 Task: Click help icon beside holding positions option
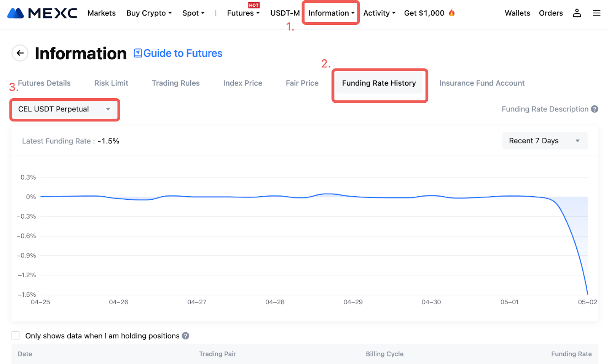(185, 336)
